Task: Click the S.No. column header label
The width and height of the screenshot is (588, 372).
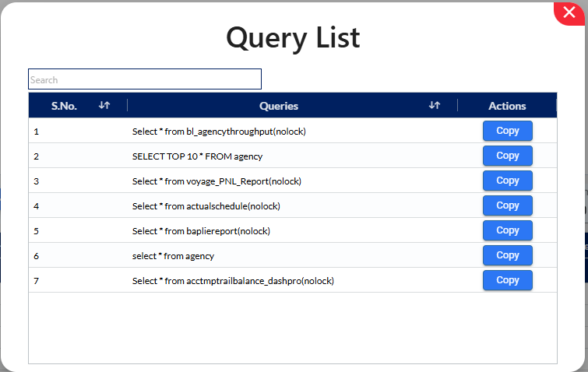Action: 64,106
